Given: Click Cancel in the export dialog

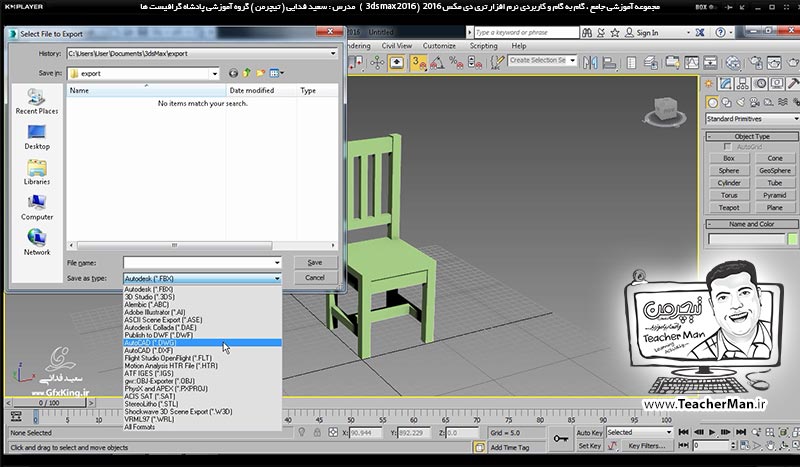Looking at the screenshot, I should pos(315,278).
